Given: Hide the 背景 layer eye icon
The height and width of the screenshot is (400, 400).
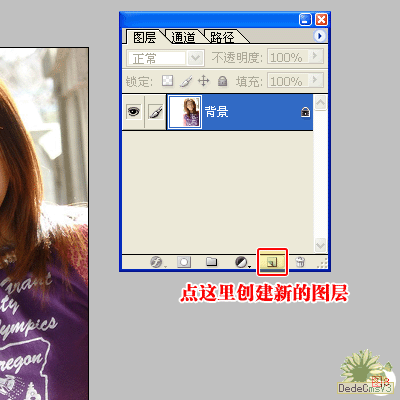Looking at the screenshot, I should (133, 112).
